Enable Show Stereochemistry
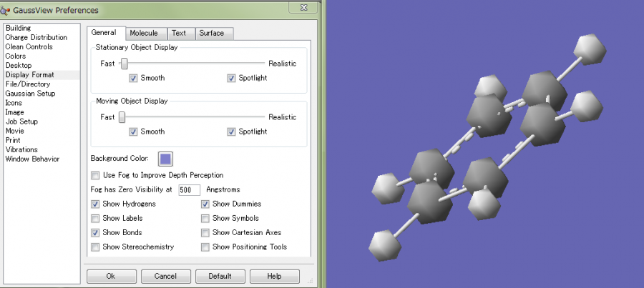The width and height of the screenshot is (644, 288). [95, 247]
